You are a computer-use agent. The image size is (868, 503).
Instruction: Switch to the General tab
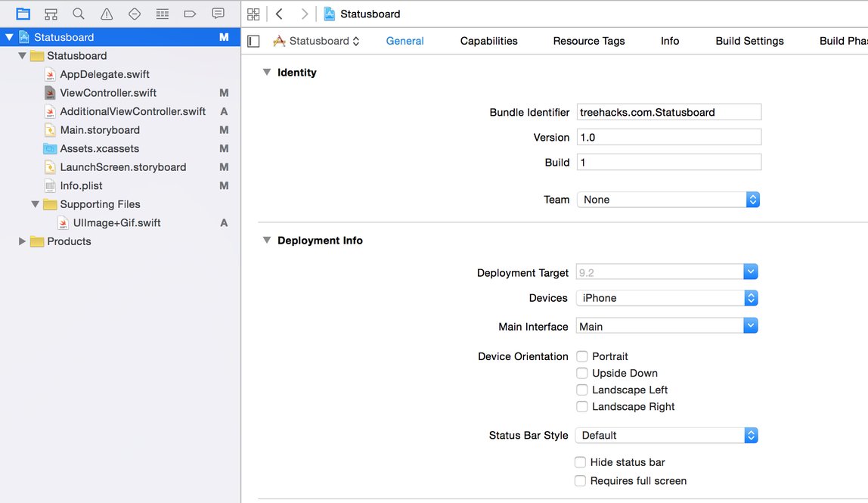pyautogui.click(x=405, y=41)
